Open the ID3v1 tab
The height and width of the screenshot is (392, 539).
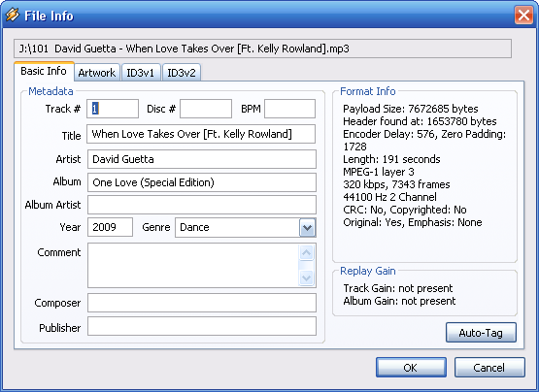[141, 73]
